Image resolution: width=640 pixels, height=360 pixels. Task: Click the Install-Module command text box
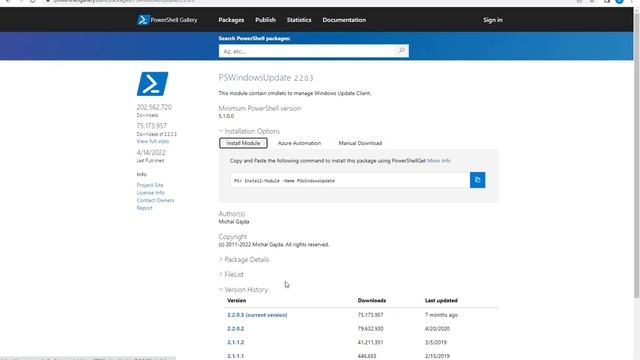click(x=350, y=180)
